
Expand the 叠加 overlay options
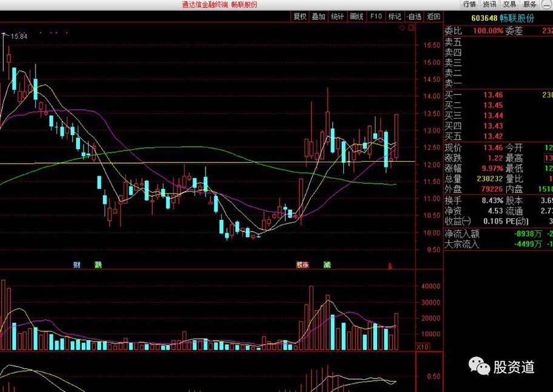coord(318,16)
